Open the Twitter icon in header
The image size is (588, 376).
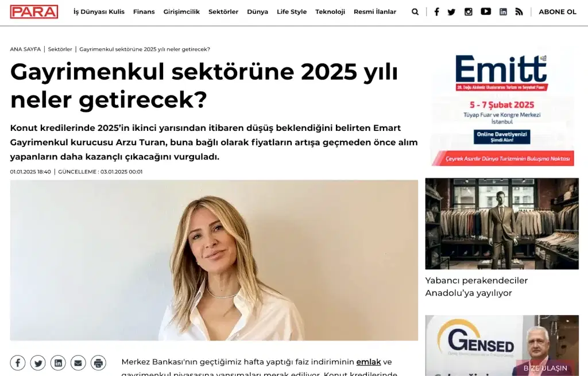(451, 12)
